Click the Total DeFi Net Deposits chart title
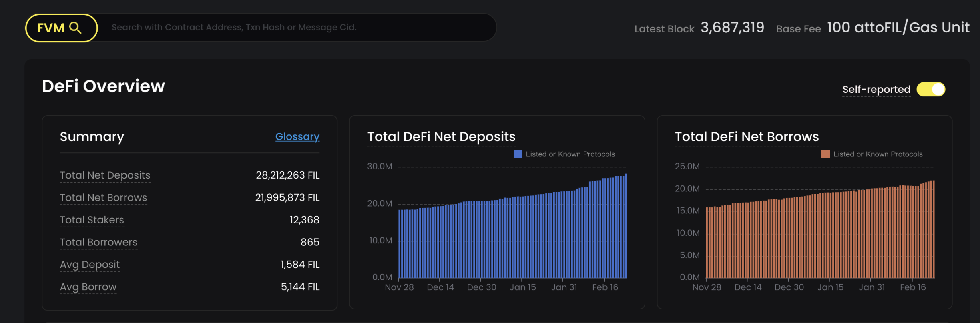This screenshot has width=980, height=323. click(x=441, y=137)
